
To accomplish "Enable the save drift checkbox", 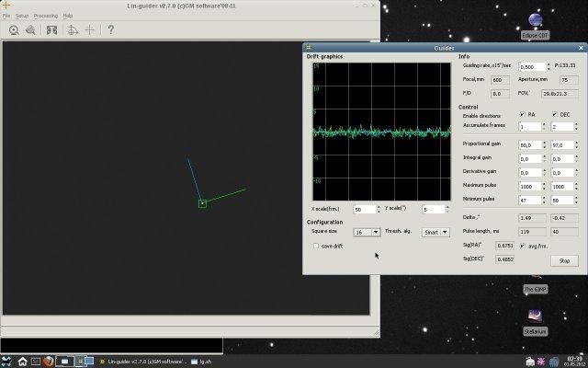I will coord(317,246).
